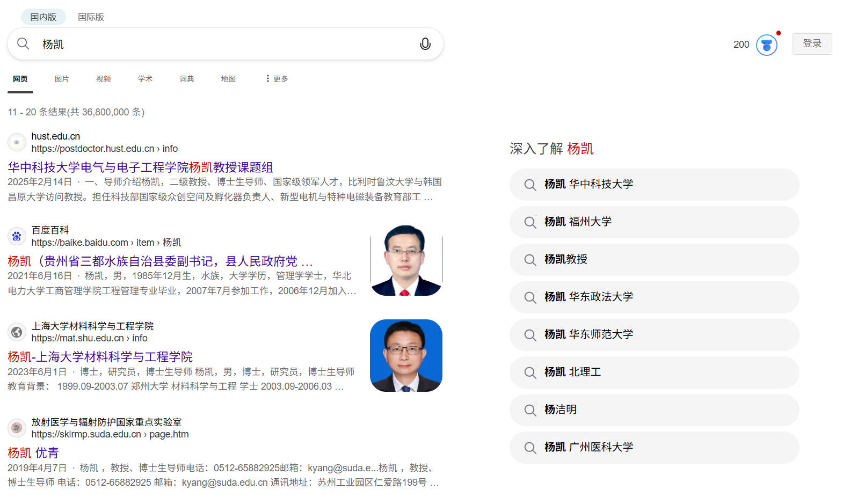
Task: Open 杨凯-上海大学材料科学与工程学院 result
Action: [x=100, y=357]
